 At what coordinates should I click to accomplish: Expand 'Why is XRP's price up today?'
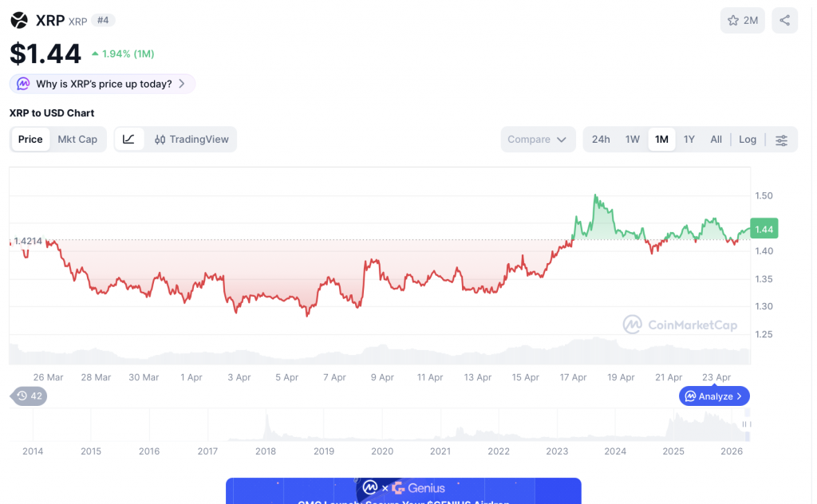pos(102,83)
